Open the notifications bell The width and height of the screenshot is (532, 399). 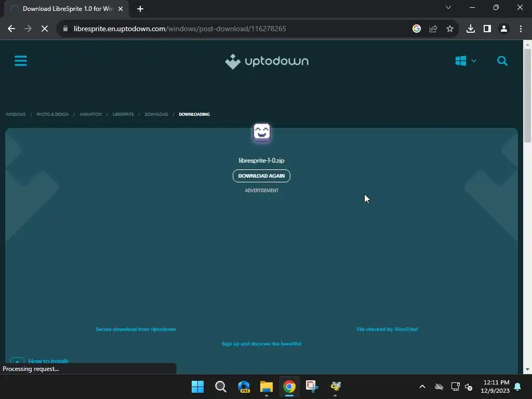pos(518,387)
